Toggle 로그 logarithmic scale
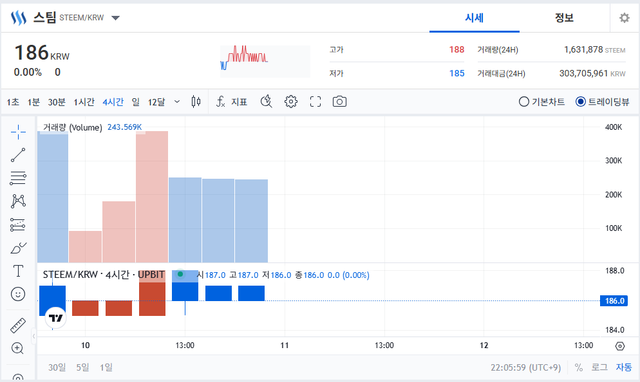Image resolution: width=640 pixels, height=382 pixels. [x=599, y=367]
